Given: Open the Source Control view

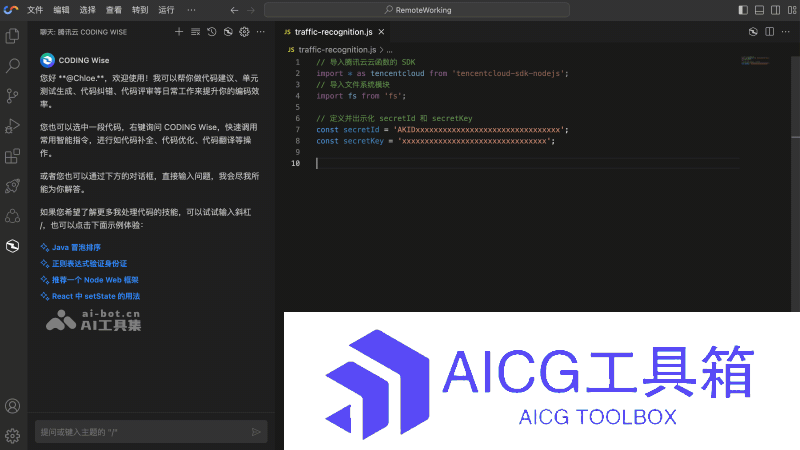Looking at the screenshot, I should [x=12, y=96].
